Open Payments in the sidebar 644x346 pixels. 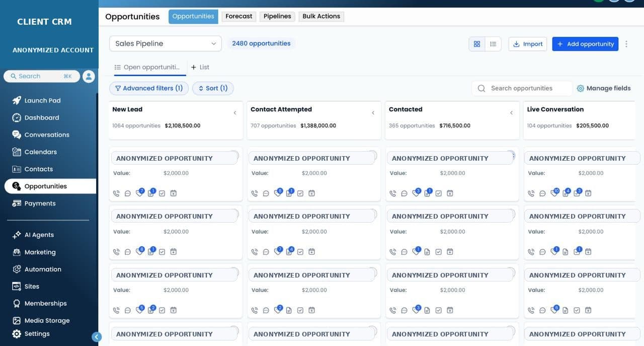tap(40, 203)
